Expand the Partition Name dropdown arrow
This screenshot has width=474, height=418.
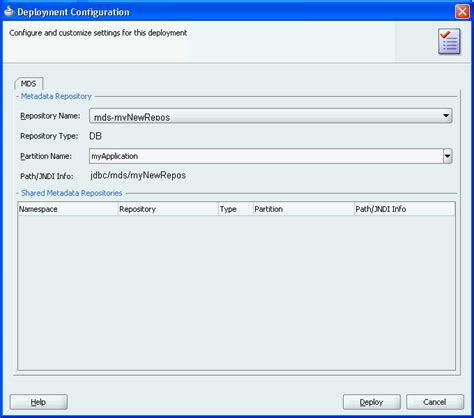pos(447,156)
